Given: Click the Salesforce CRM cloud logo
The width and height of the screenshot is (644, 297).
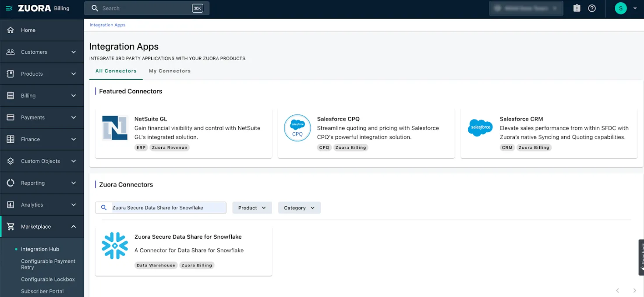Looking at the screenshot, I should coord(480,127).
